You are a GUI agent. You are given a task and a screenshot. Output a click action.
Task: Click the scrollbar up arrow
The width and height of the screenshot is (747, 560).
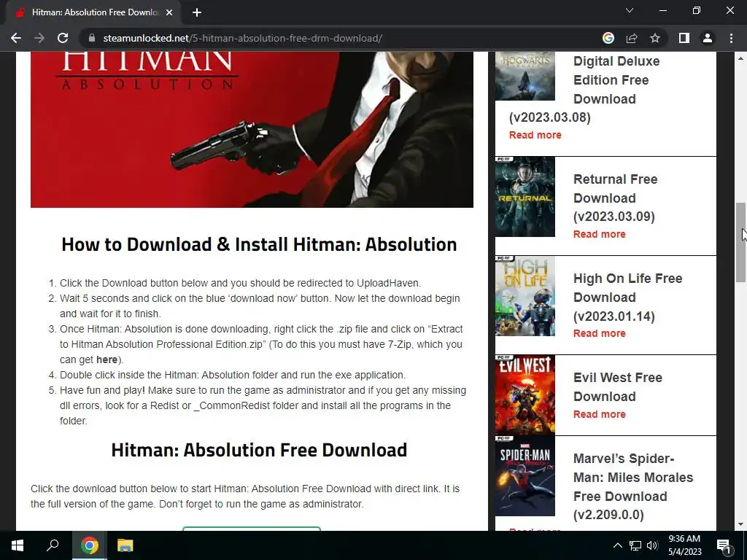pos(740,58)
